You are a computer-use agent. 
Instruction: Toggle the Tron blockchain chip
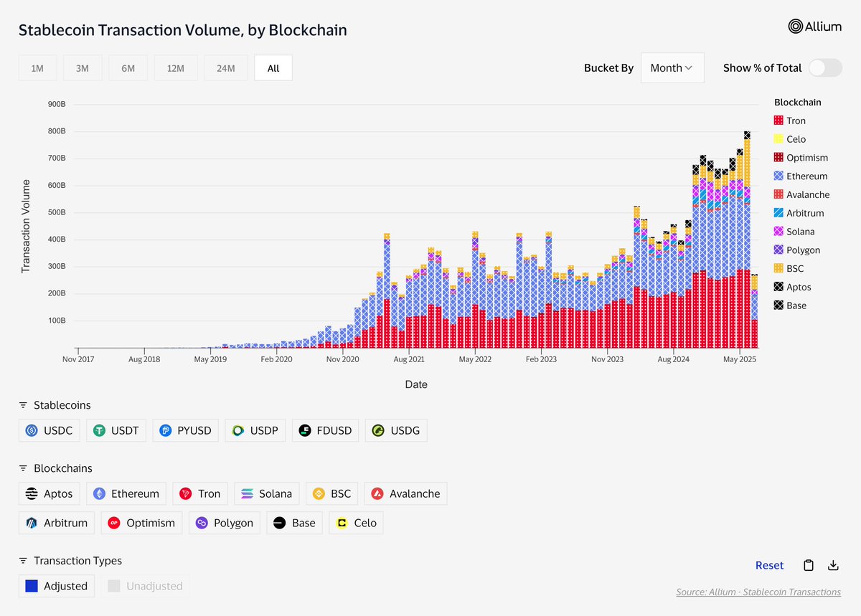(x=200, y=493)
